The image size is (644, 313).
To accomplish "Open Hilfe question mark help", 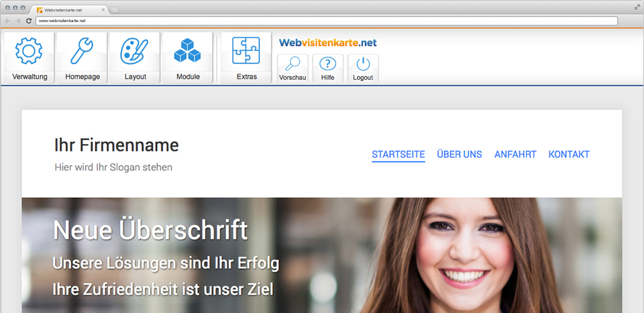I will point(328,68).
